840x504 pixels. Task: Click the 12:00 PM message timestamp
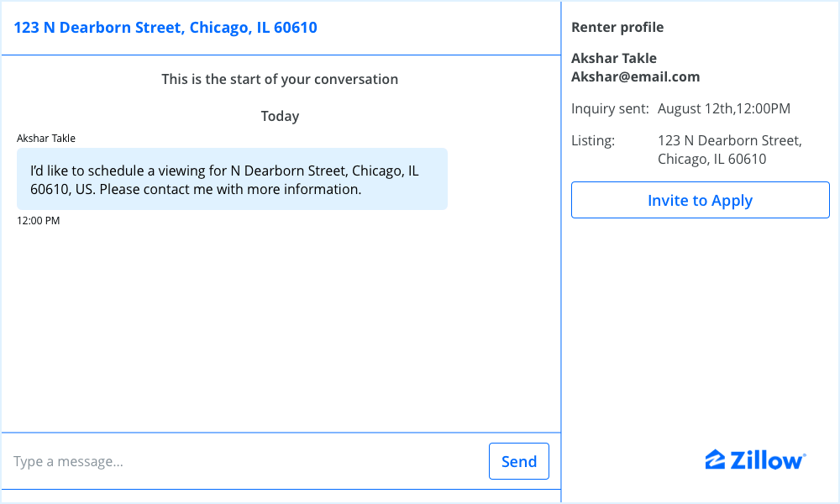click(38, 221)
